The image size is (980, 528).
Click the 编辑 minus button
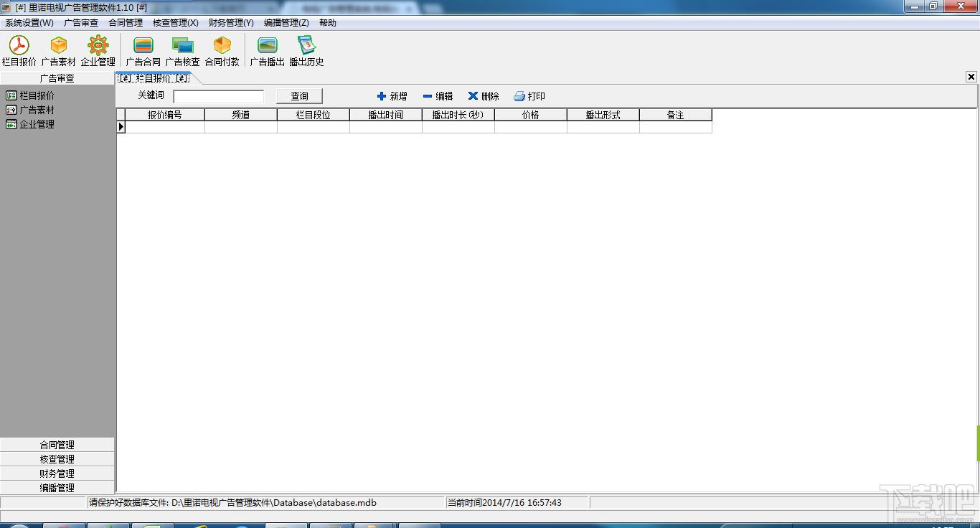438,96
